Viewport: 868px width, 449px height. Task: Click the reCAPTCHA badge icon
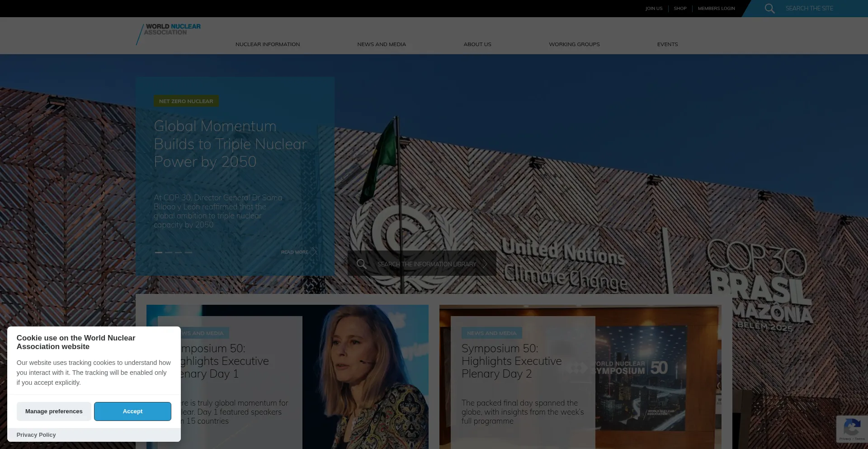[852, 427]
